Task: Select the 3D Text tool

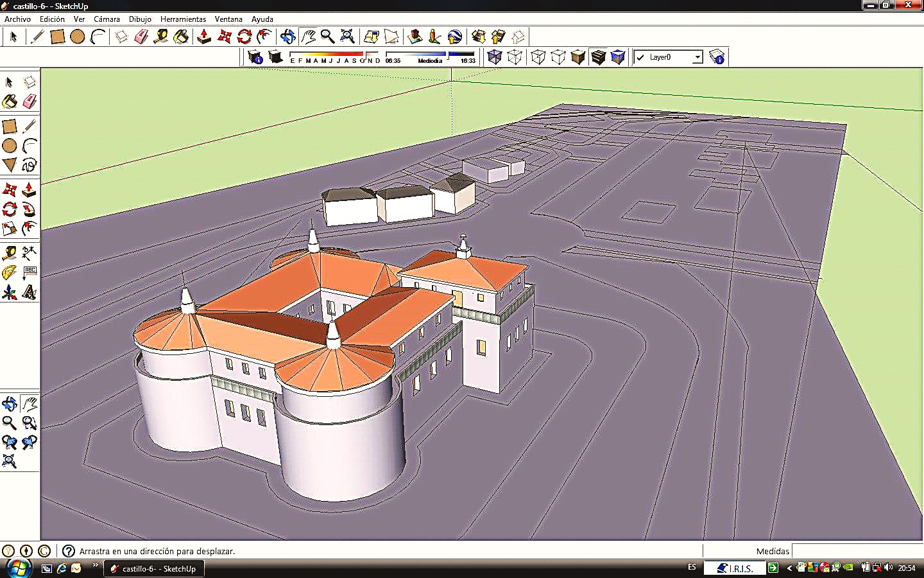Action: coord(29,293)
